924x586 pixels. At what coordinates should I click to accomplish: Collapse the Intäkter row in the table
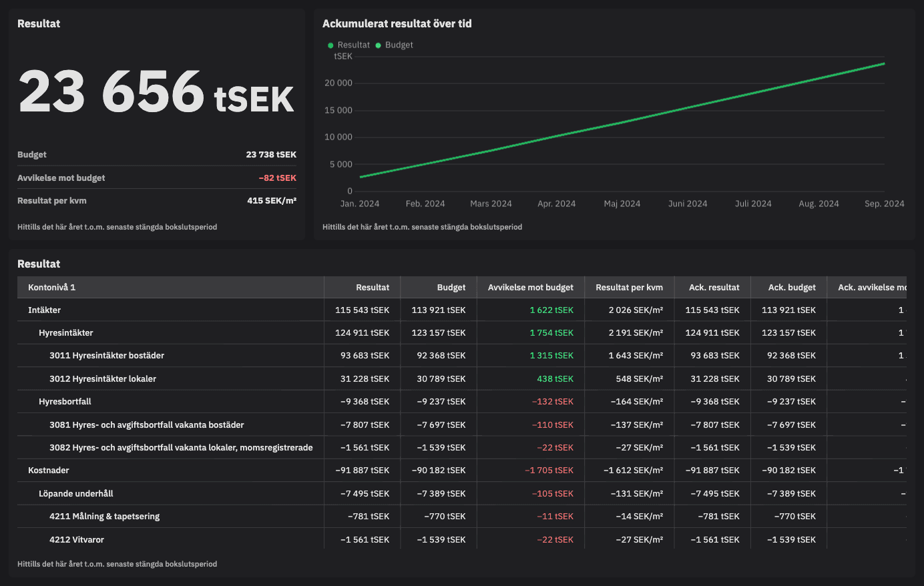pos(44,310)
